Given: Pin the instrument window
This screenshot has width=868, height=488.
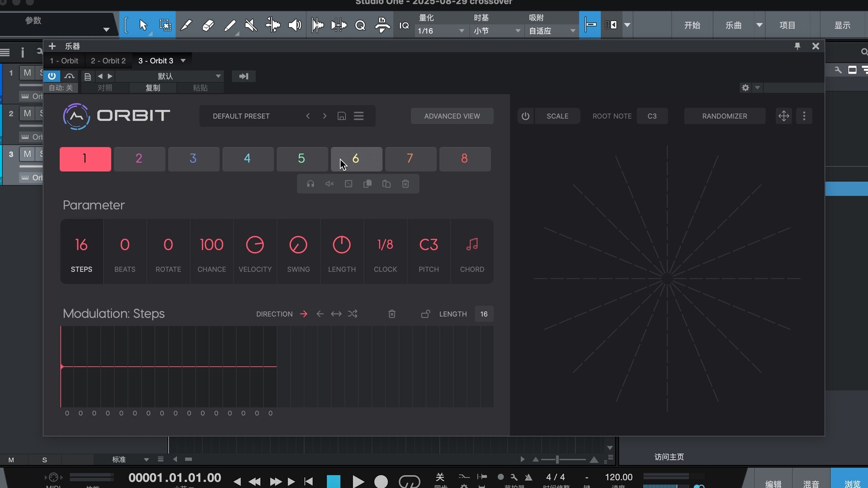Looking at the screenshot, I should (x=797, y=46).
